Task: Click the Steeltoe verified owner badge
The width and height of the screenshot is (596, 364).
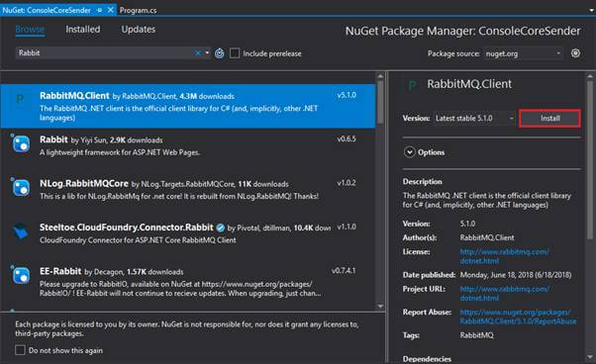Action: point(221,227)
